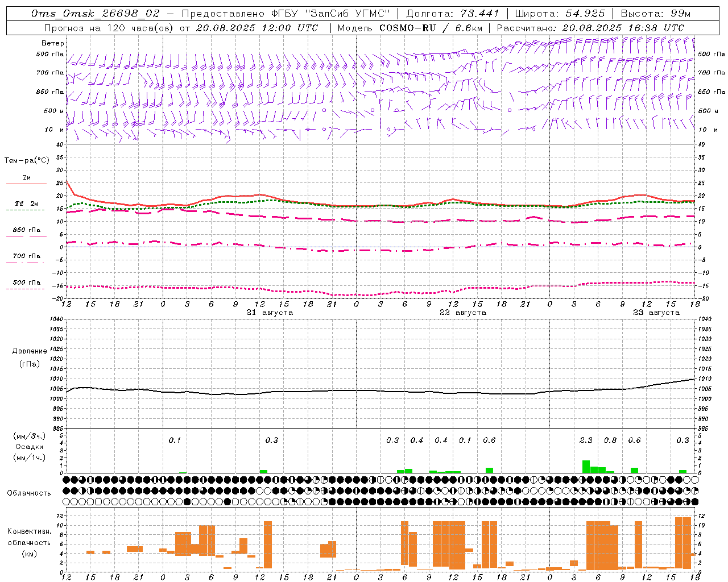Click the tallest green precipitation bar under 2.3
This screenshot has width=728, height=582.
coord(586,467)
